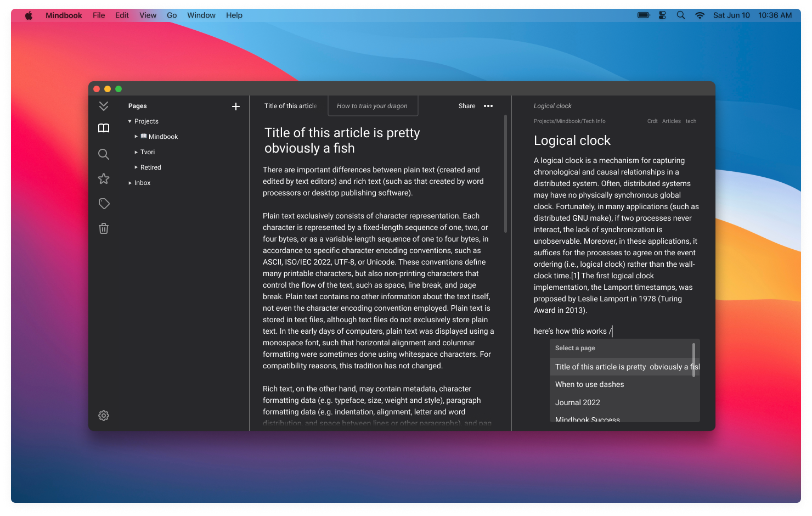Open the trash bin icon
Viewport: 812px width, 516px height.
(x=104, y=228)
